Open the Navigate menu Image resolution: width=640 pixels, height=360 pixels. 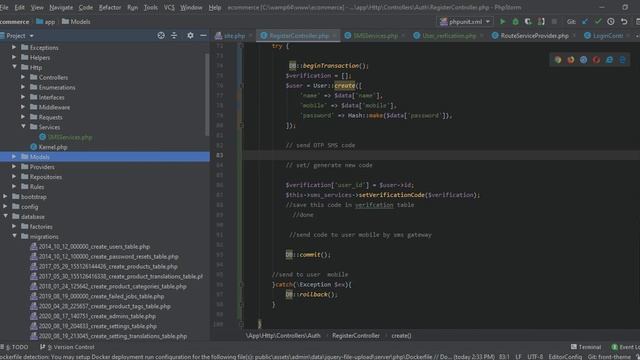(61, 7)
